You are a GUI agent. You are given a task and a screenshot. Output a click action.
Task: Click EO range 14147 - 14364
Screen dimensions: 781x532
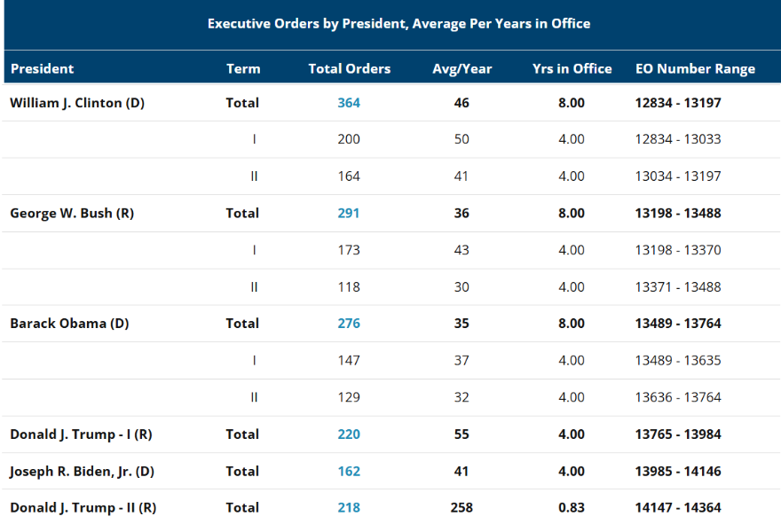point(678,508)
